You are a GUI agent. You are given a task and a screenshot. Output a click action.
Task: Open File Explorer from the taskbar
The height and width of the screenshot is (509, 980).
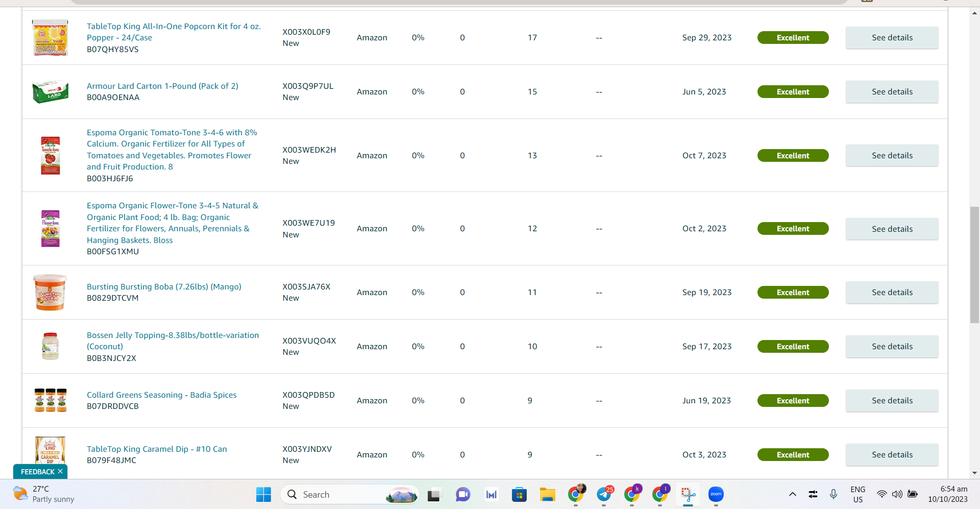point(547,494)
